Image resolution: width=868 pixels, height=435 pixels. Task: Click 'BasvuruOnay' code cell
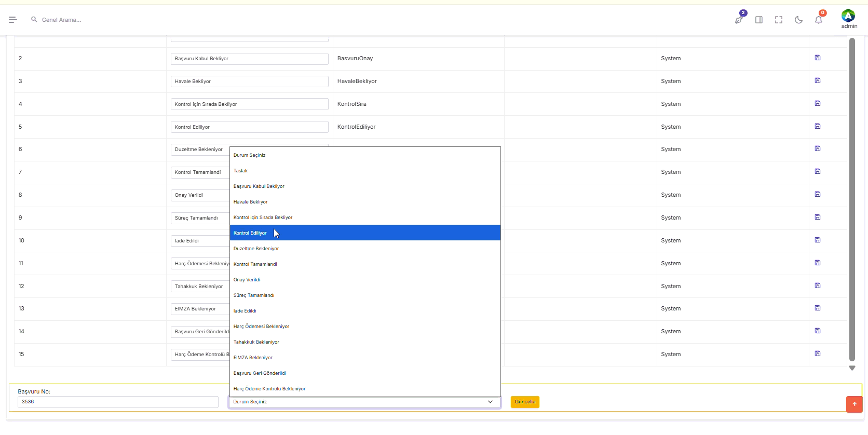(x=355, y=58)
